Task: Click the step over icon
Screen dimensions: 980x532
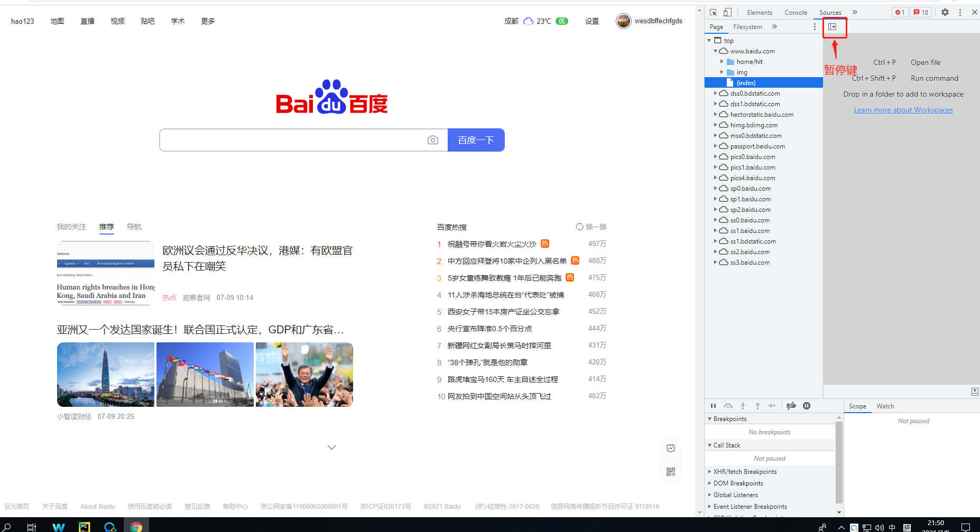Action: pos(728,406)
